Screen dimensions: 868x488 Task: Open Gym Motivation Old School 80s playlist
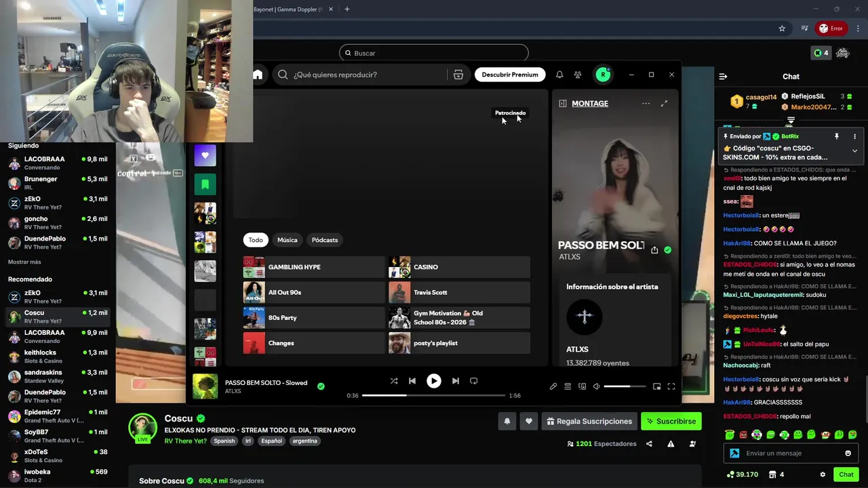point(459,318)
